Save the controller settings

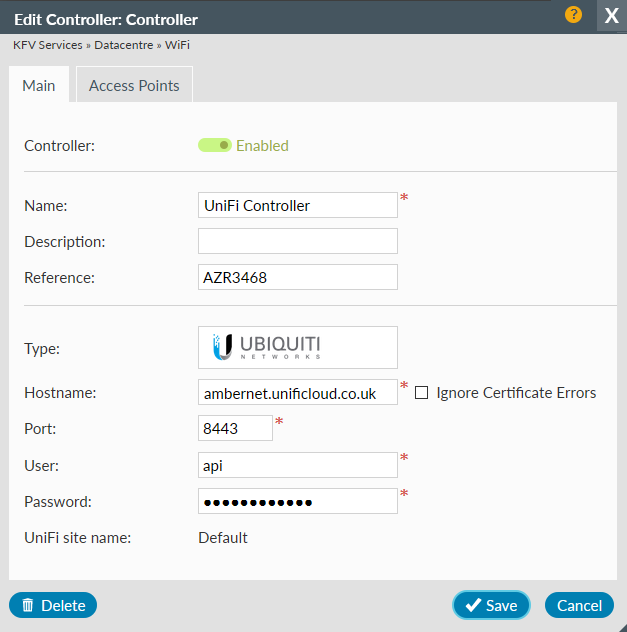(x=491, y=605)
